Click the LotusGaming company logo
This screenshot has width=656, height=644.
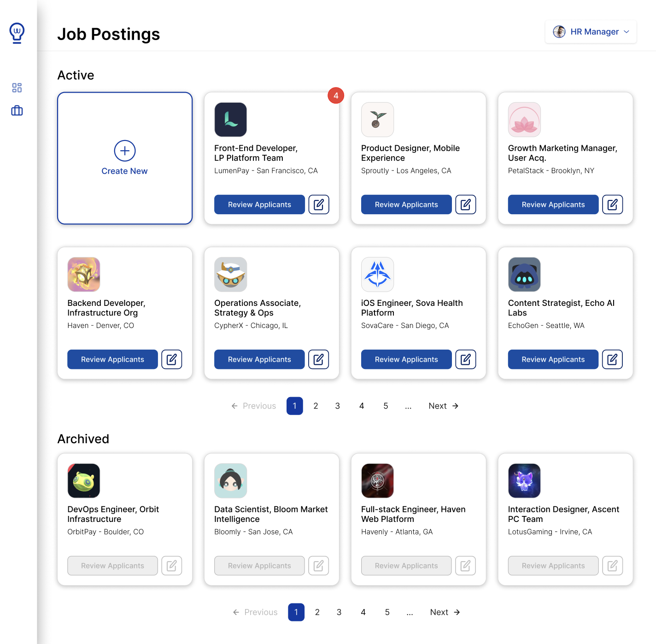(x=524, y=481)
